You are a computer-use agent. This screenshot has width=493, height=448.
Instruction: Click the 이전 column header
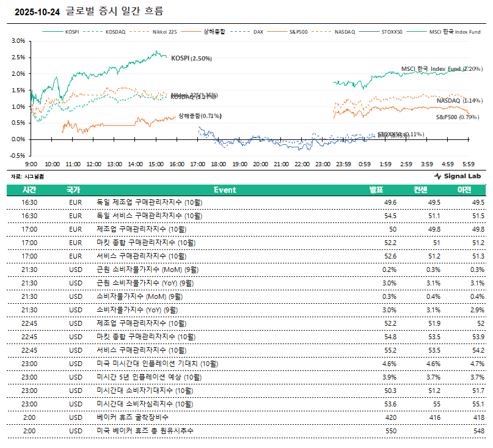point(464,190)
